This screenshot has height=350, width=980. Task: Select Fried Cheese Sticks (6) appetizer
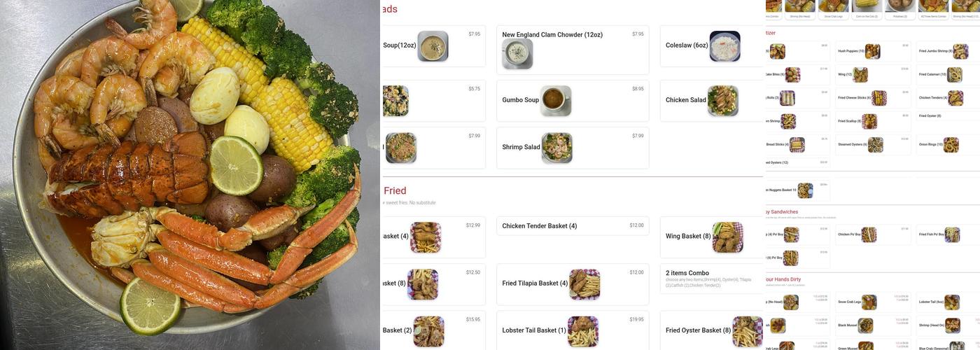[873, 98]
